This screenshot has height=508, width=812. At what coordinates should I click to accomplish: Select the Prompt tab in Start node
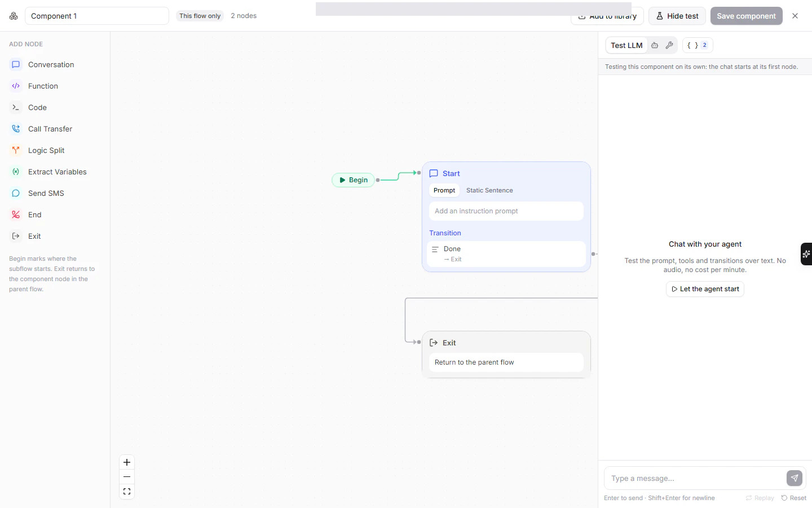444,190
